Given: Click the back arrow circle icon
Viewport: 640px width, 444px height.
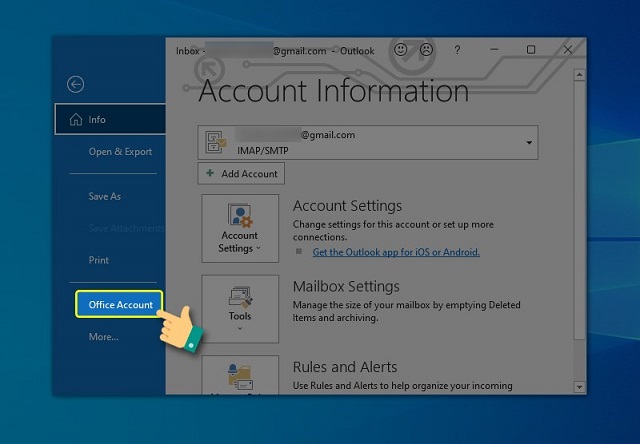Looking at the screenshot, I should click(x=76, y=84).
